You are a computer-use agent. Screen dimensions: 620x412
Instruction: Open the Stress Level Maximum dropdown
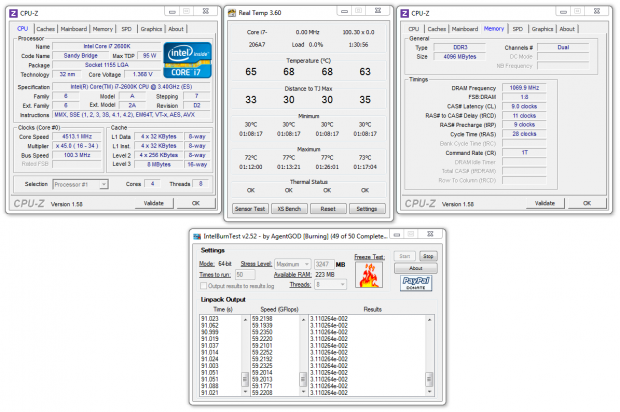coord(292,264)
